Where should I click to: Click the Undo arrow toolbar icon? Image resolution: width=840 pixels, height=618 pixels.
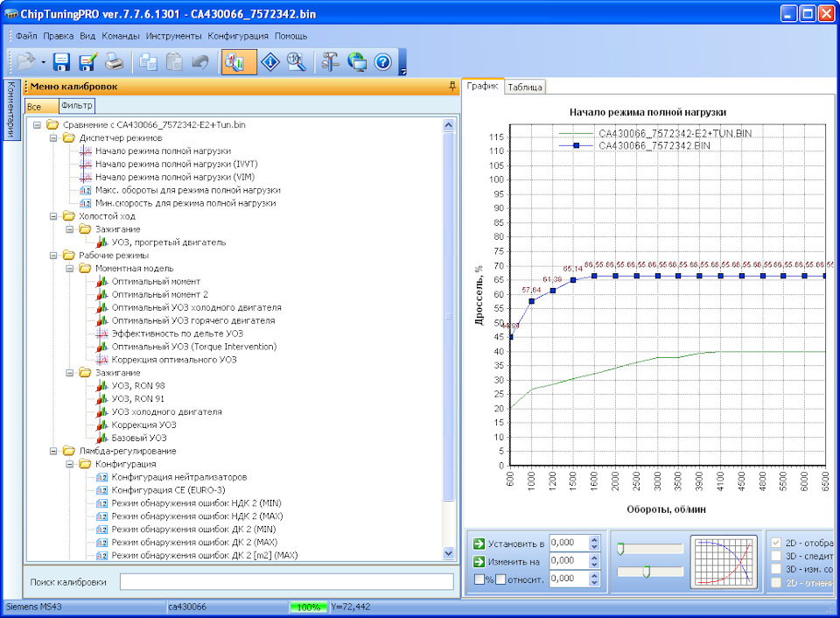click(x=200, y=61)
